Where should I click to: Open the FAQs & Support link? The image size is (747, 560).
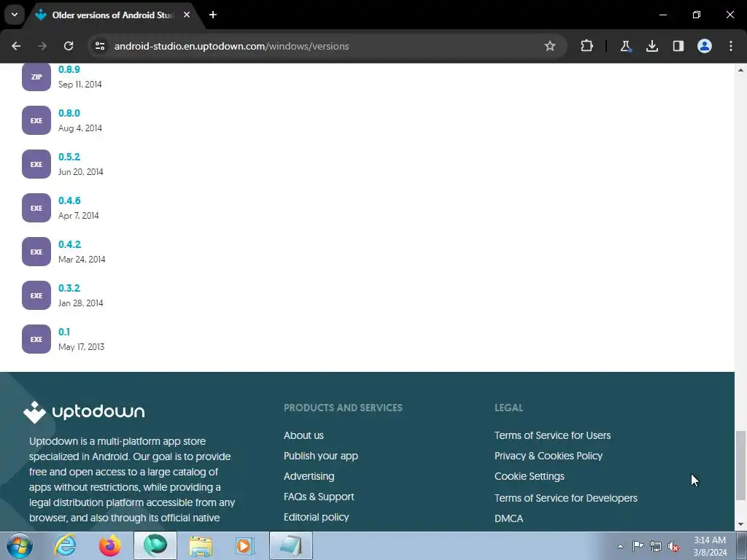point(319,497)
